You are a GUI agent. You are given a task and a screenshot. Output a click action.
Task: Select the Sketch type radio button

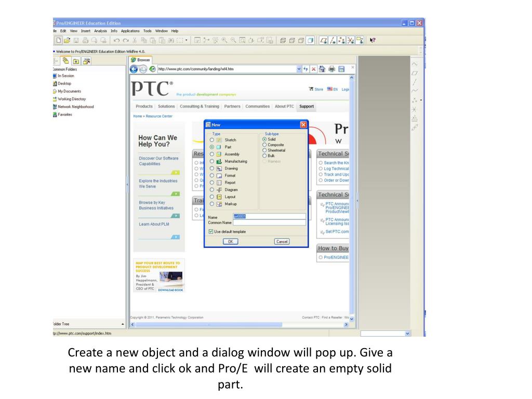coord(212,140)
